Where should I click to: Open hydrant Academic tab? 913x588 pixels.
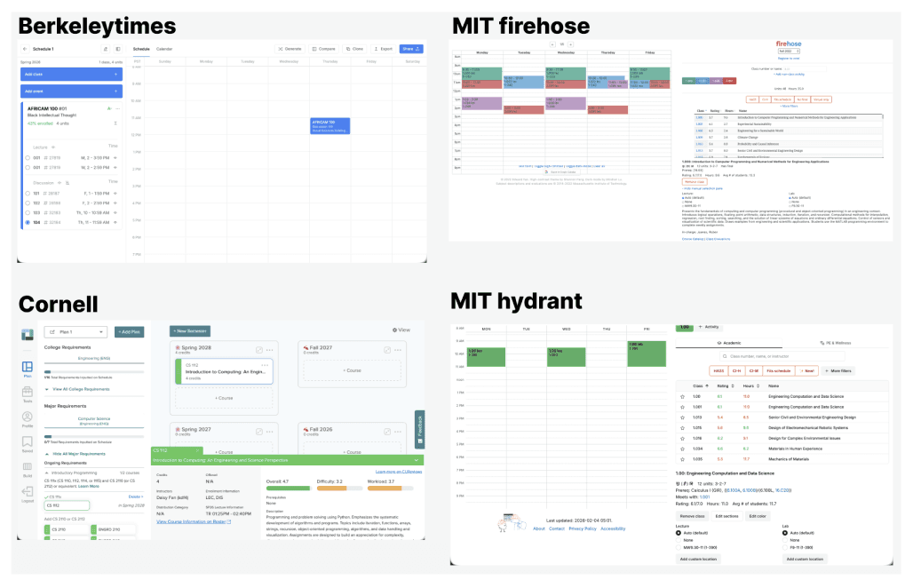(x=729, y=343)
